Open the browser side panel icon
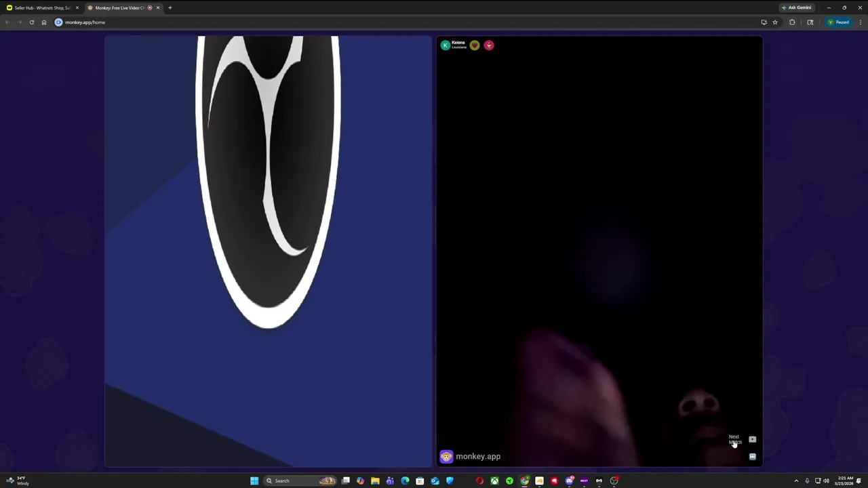The image size is (868, 488). 810,22
